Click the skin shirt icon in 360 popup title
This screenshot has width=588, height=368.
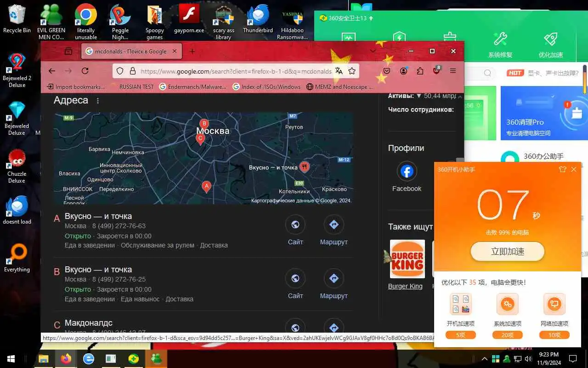563,169
